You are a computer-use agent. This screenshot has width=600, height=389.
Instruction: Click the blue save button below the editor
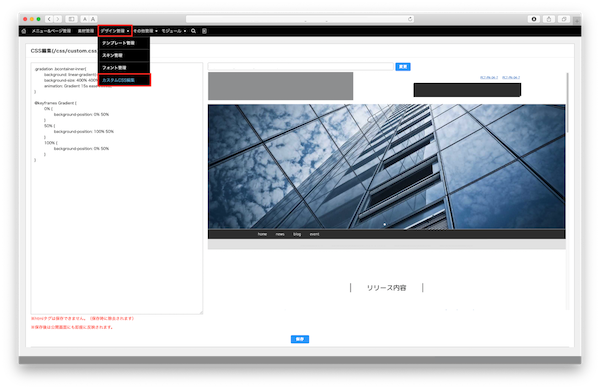click(300, 339)
